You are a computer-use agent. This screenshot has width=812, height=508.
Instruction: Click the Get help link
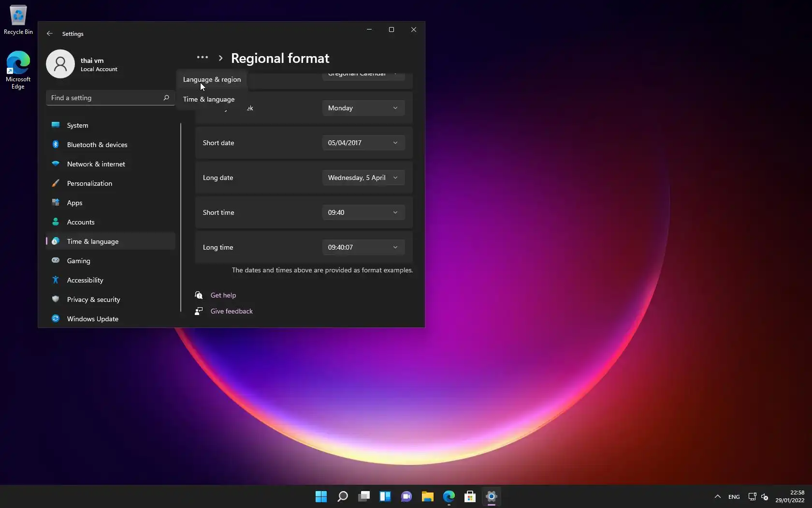223,295
